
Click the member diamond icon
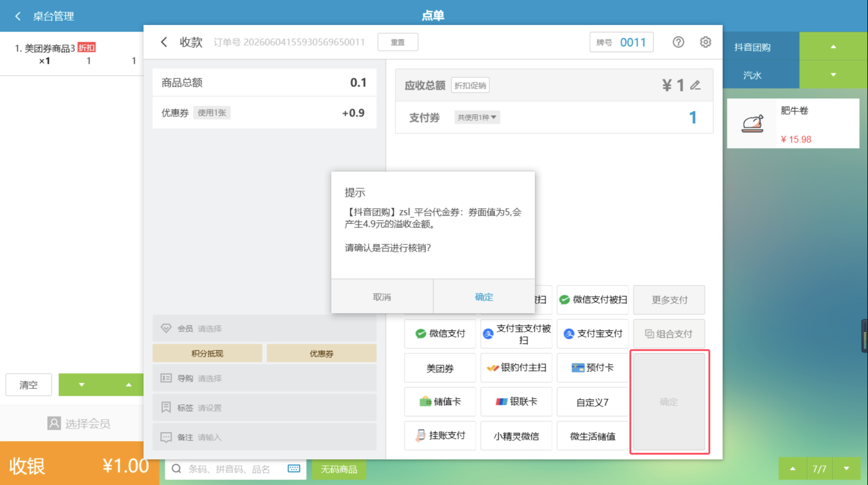[x=166, y=328]
